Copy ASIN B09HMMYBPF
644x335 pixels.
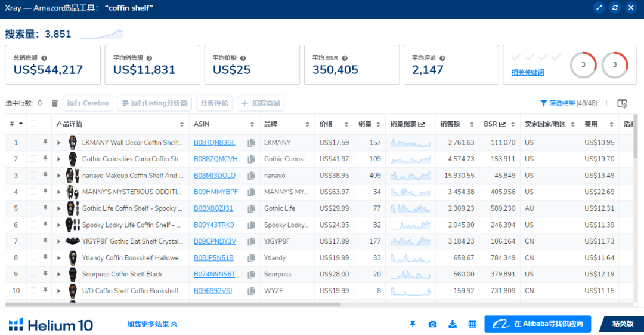(251, 192)
